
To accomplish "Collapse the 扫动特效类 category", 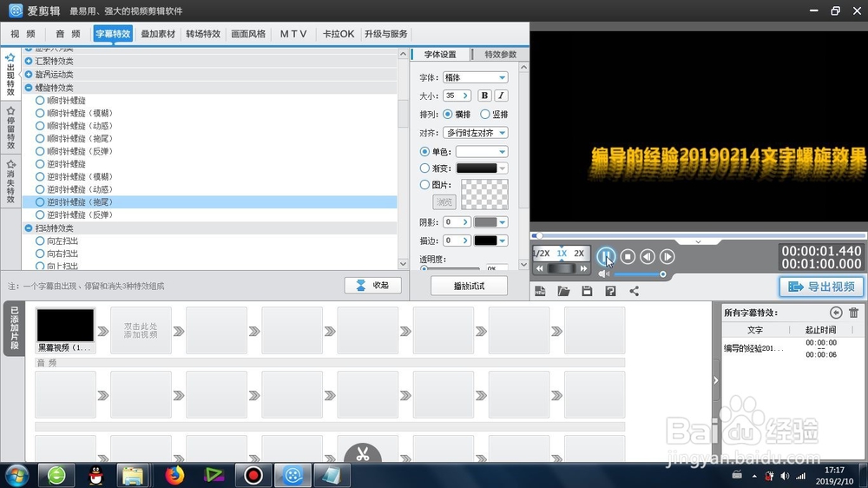I will click(x=29, y=228).
